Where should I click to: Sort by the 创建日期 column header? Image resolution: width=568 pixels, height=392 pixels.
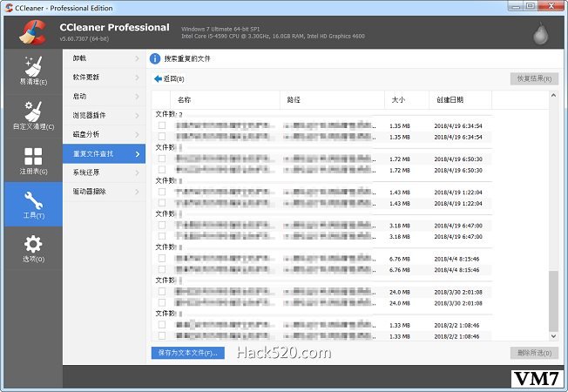[x=460, y=100]
